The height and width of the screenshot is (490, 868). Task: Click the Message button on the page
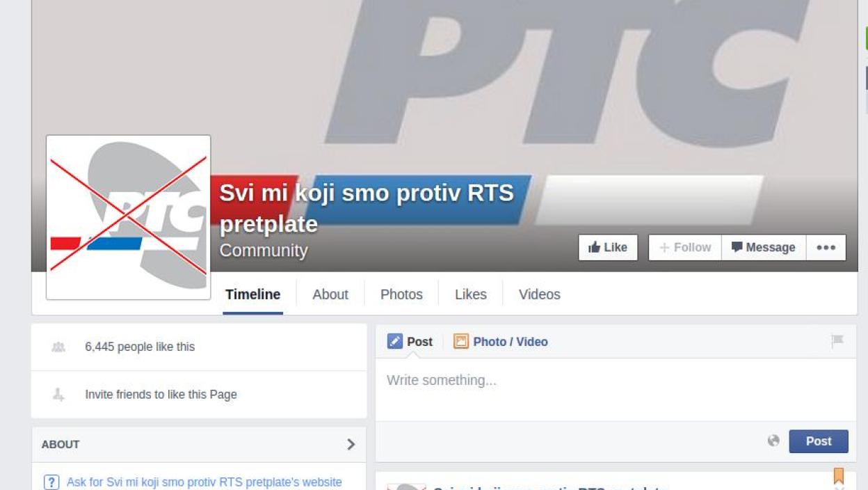click(764, 248)
